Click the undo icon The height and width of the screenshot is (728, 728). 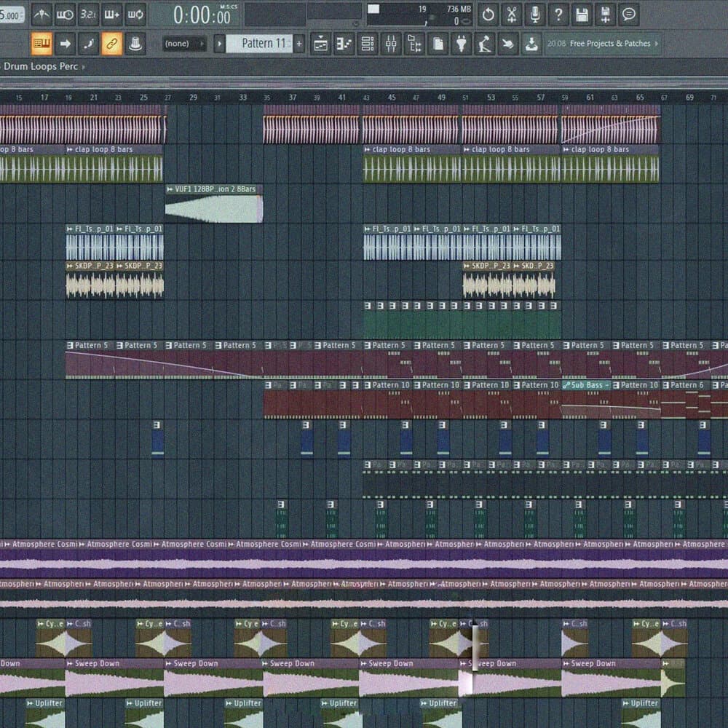[488, 15]
